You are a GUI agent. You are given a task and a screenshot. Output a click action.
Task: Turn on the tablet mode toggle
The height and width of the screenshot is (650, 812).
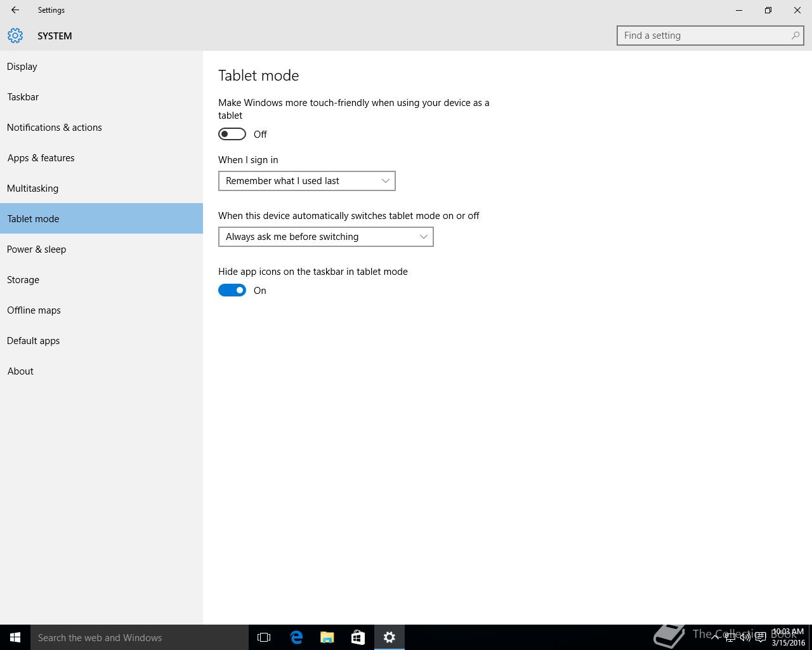point(232,134)
